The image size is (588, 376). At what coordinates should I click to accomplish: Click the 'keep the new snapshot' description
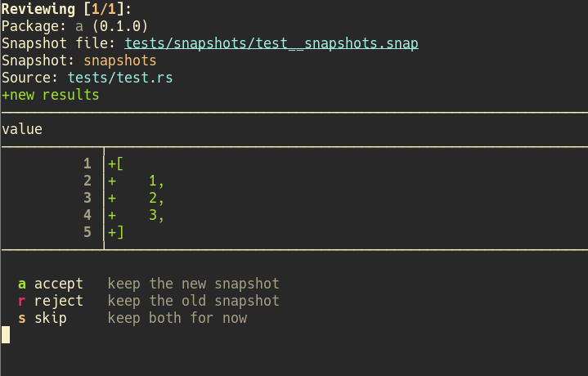coord(194,284)
